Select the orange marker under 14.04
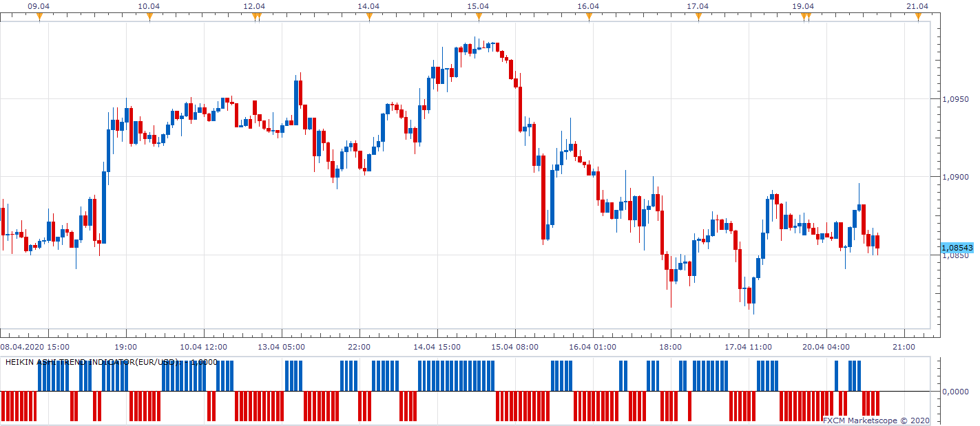This screenshot has width=980, height=426. pyautogui.click(x=369, y=17)
